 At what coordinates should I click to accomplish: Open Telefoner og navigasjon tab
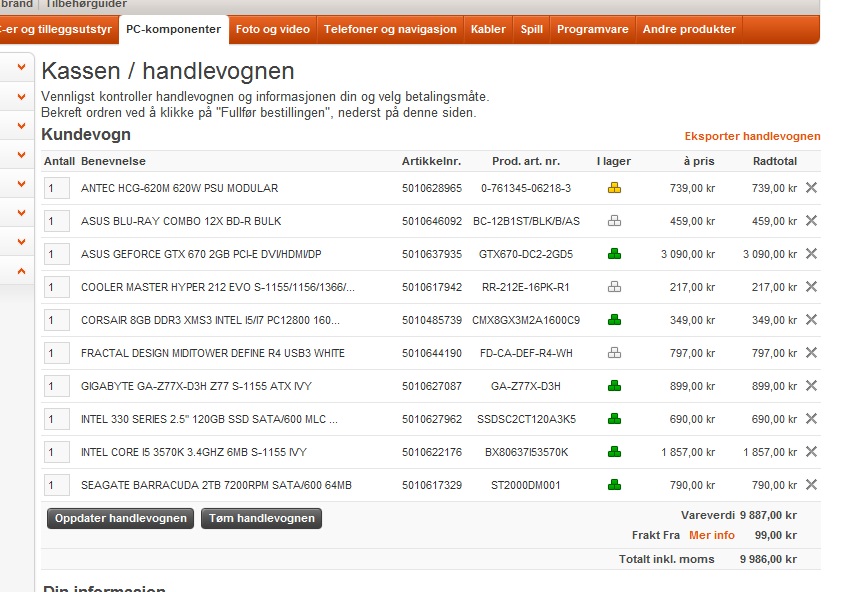click(x=390, y=29)
